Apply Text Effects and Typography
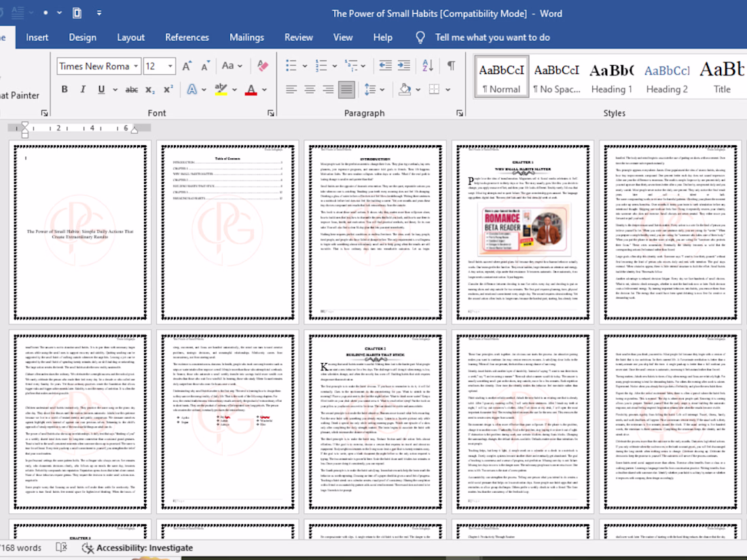Viewport: 747px width, 560px height. point(192,89)
